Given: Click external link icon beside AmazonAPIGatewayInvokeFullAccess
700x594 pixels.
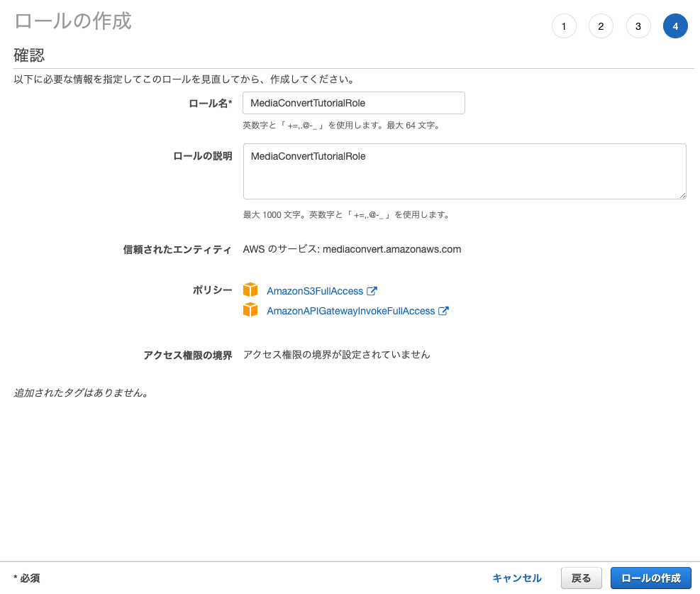Looking at the screenshot, I should click(443, 311).
